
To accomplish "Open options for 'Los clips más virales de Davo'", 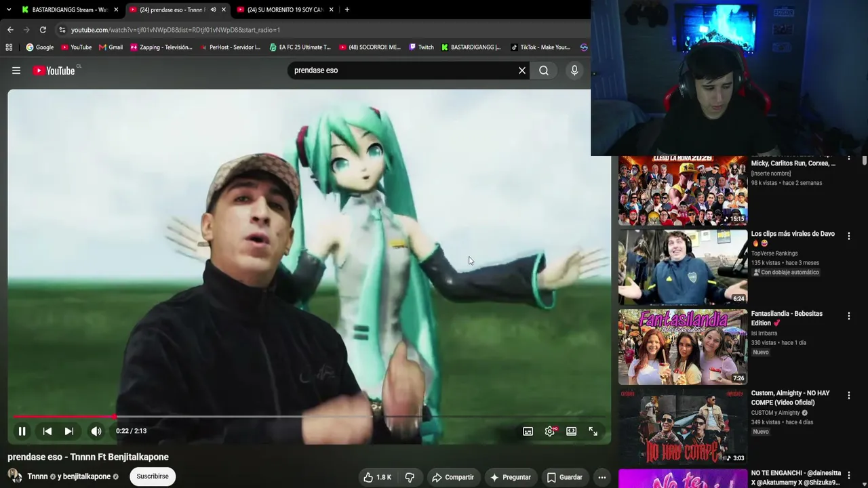I will tap(848, 236).
